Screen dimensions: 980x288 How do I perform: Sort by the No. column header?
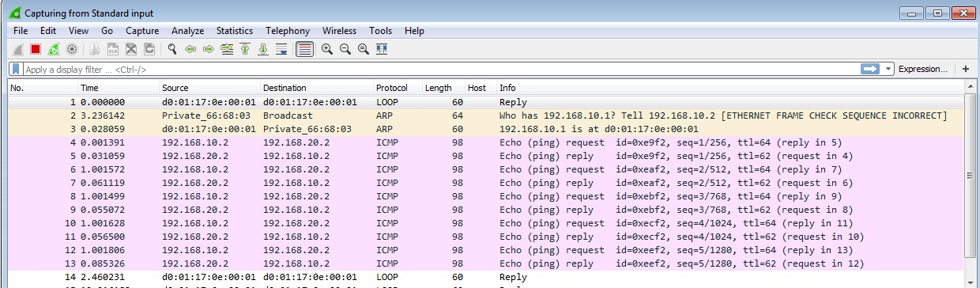point(43,88)
